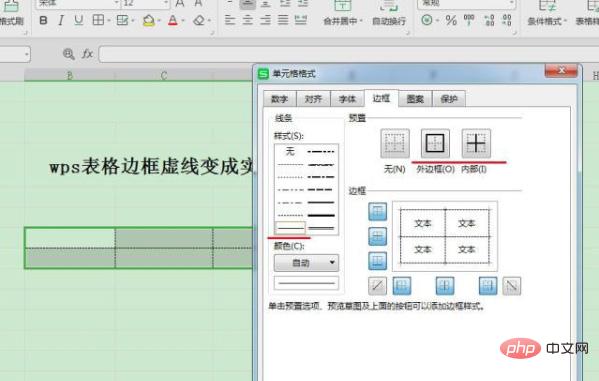The image size is (599, 381).
Task: Toggle the middle vertical border button
Action: click(445, 285)
